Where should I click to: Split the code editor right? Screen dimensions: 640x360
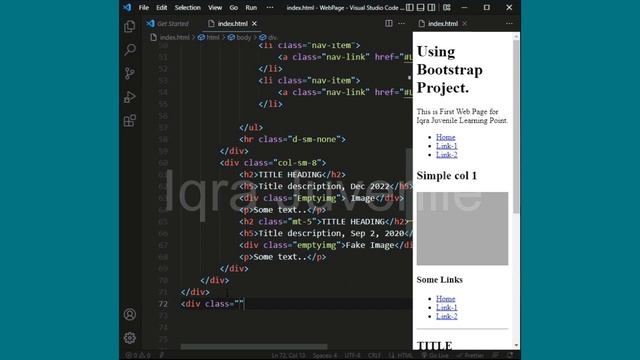point(389,24)
